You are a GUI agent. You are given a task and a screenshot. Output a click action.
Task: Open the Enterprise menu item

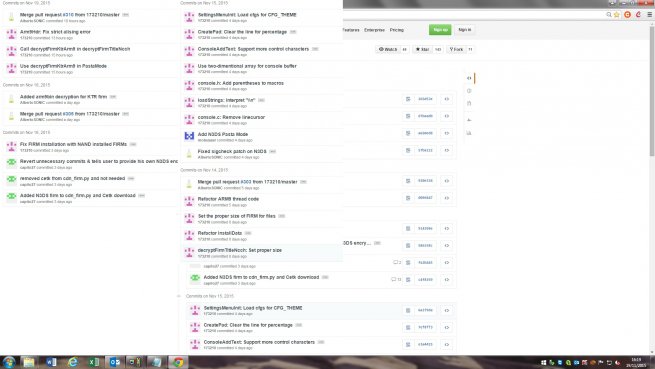click(374, 30)
